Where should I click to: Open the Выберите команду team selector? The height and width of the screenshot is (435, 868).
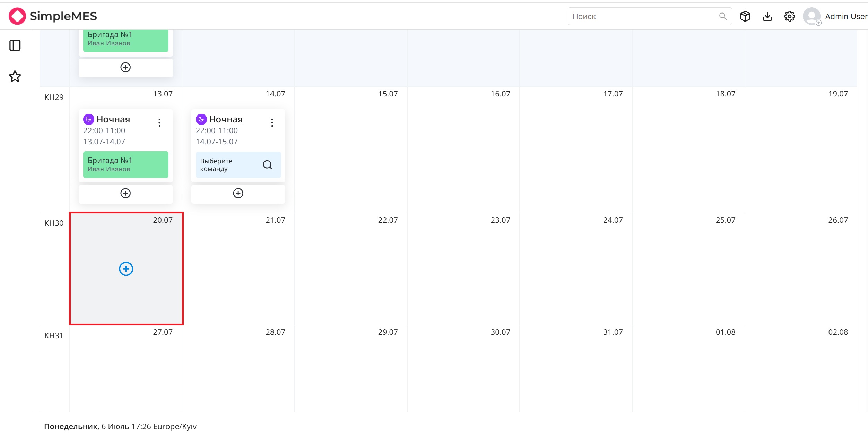pyautogui.click(x=238, y=165)
